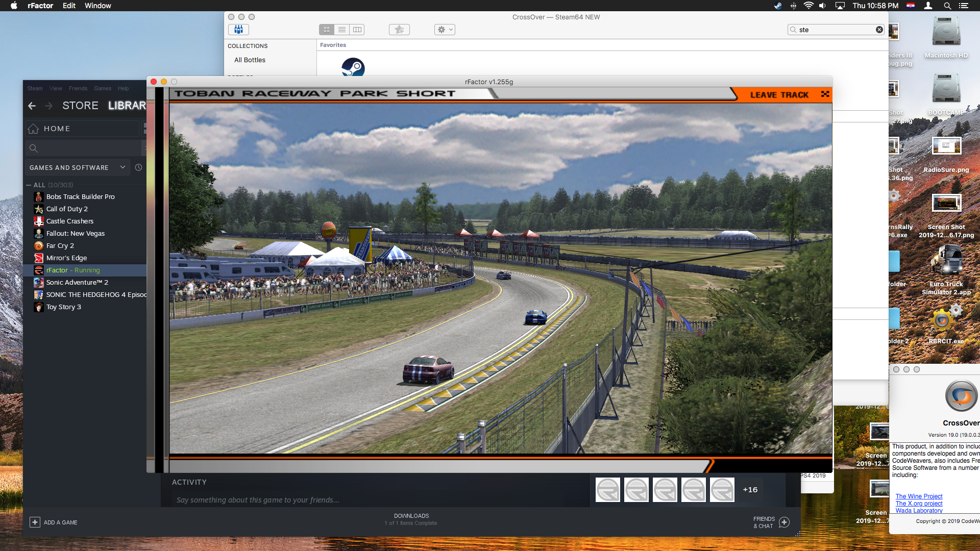Click the Steam back arrow

pyautogui.click(x=32, y=106)
